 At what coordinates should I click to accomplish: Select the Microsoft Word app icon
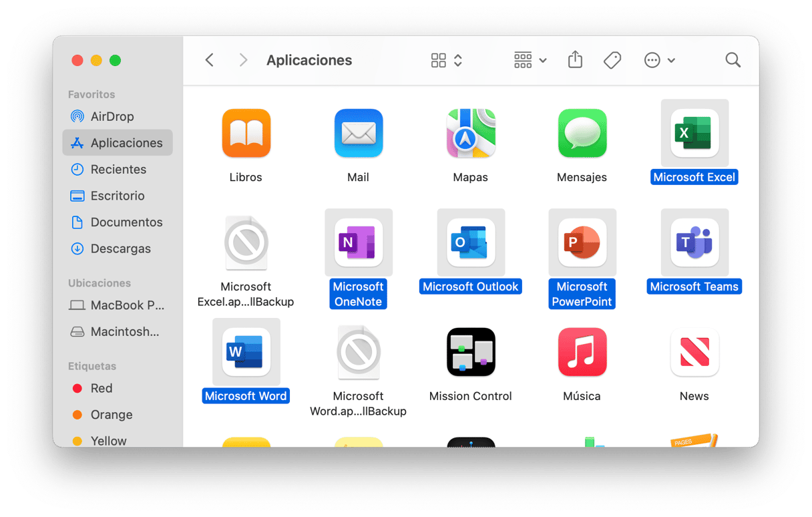(x=246, y=352)
